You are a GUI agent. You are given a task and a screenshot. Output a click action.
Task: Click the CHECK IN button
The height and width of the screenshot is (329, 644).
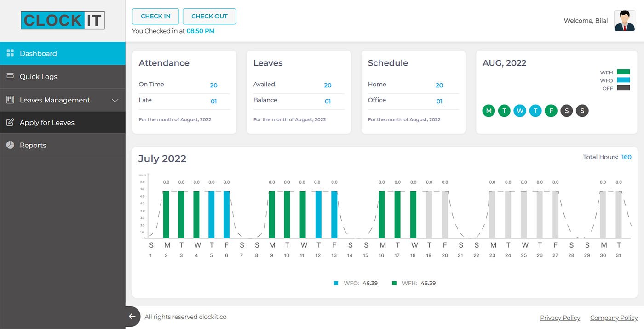155,16
